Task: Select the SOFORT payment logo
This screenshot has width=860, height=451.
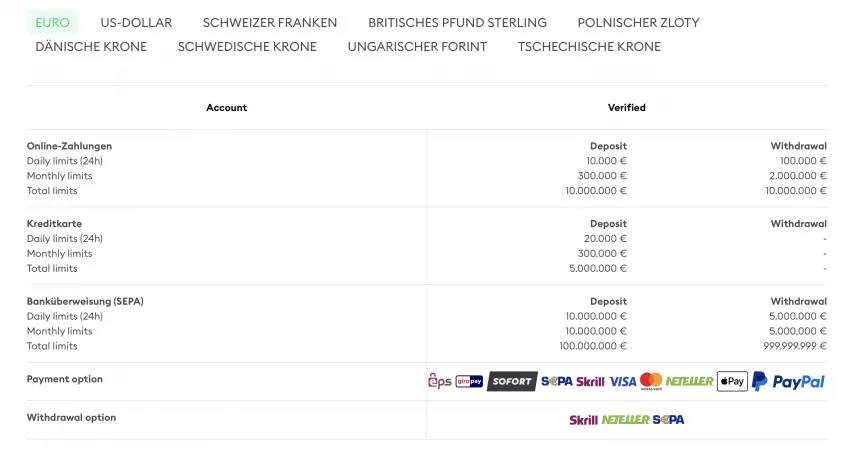Action: (512, 381)
